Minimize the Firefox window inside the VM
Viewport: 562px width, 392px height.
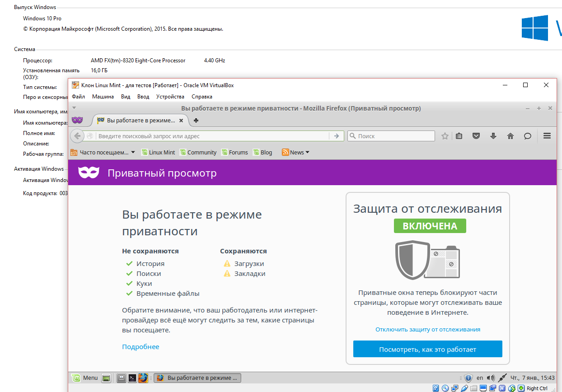point(528,108)
